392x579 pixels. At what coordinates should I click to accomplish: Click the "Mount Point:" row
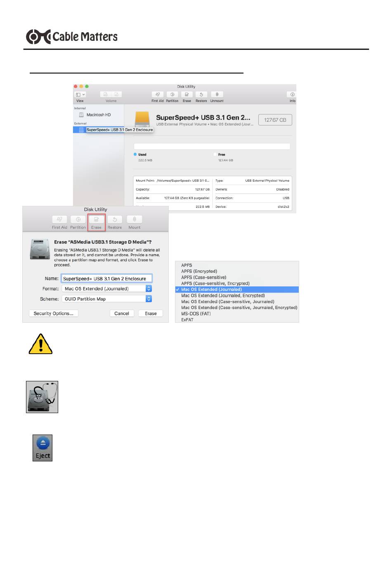(x=172, y=181)
